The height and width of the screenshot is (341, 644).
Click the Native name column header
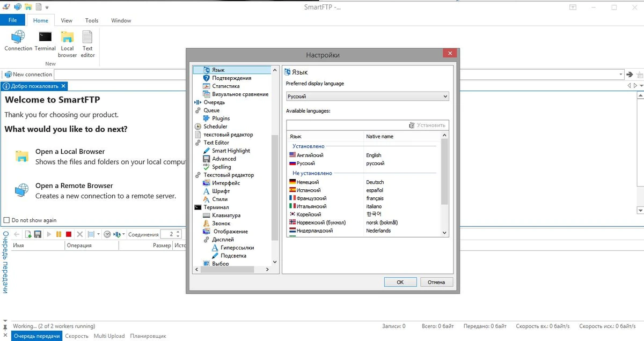pos(402,136)
